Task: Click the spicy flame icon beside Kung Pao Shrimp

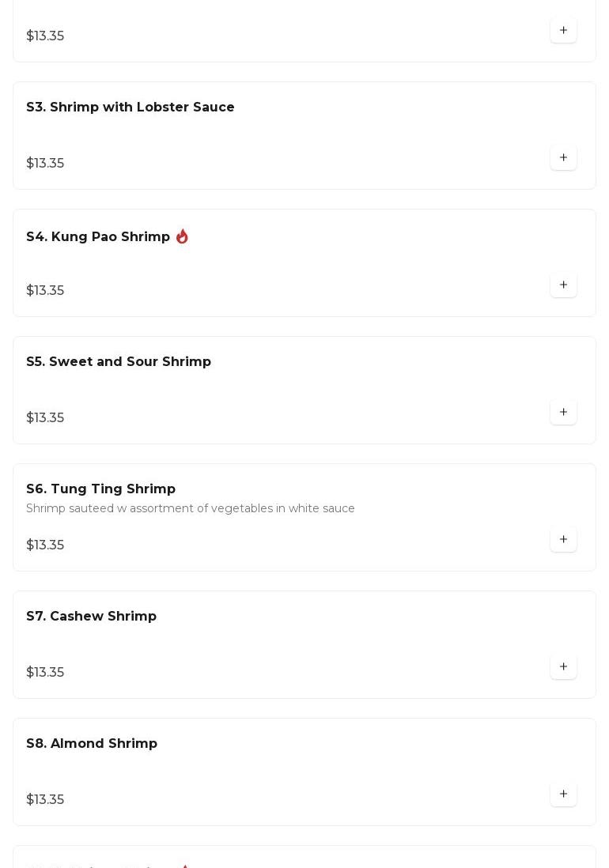Action: point(182,236)
